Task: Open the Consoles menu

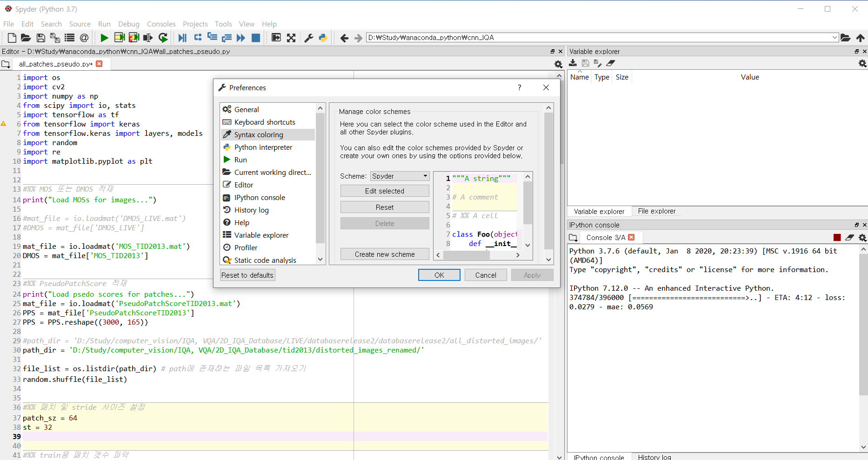Action: tap(161, 24)
